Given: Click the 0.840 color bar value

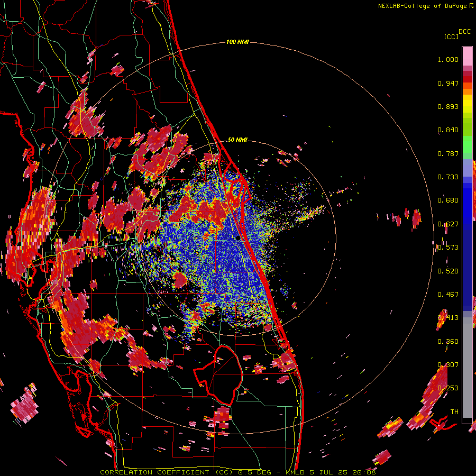Looking at the screenshot, I should click(448, 130).
